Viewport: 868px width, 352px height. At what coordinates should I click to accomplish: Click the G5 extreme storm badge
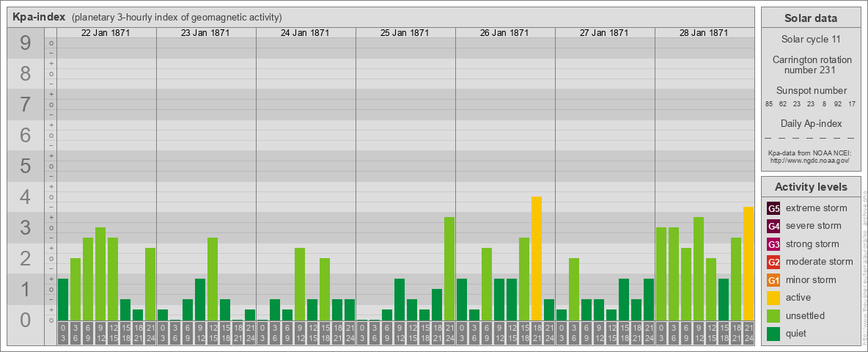click(x=773, y=208)
